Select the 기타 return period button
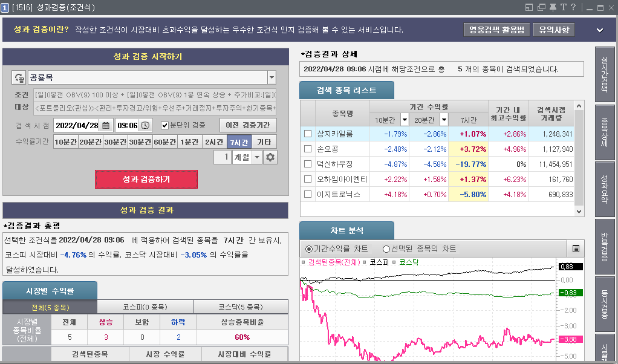Image resolution: width=618 pixels, height=364 pixels. pos(264,142)
